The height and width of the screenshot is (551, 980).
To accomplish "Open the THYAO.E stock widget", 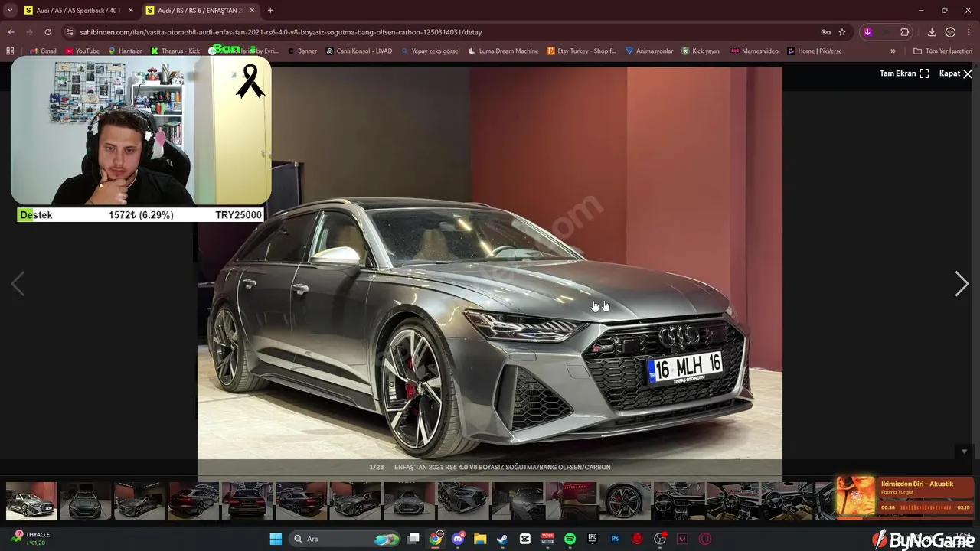I will (x=31, y=539).
